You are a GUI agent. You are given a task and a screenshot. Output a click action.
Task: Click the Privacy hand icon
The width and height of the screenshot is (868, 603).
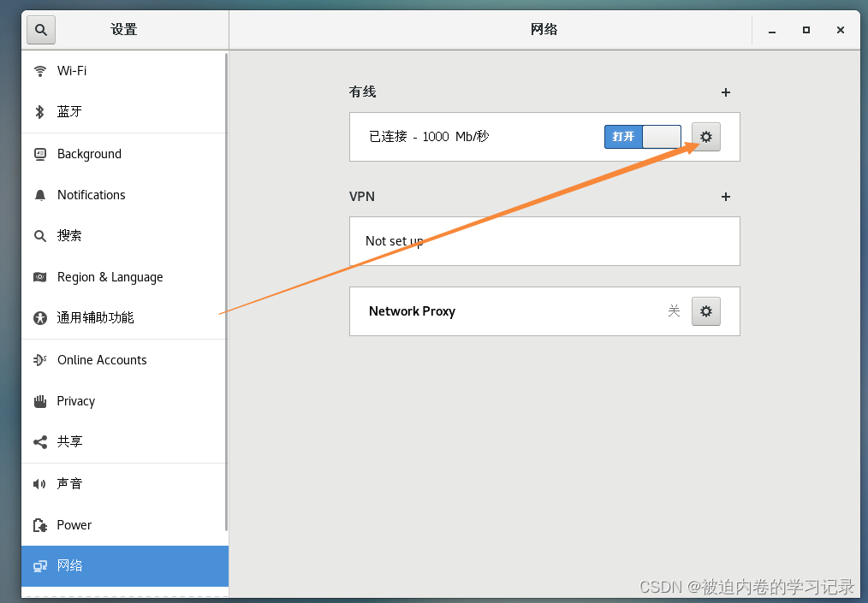(x=40, y=402)
